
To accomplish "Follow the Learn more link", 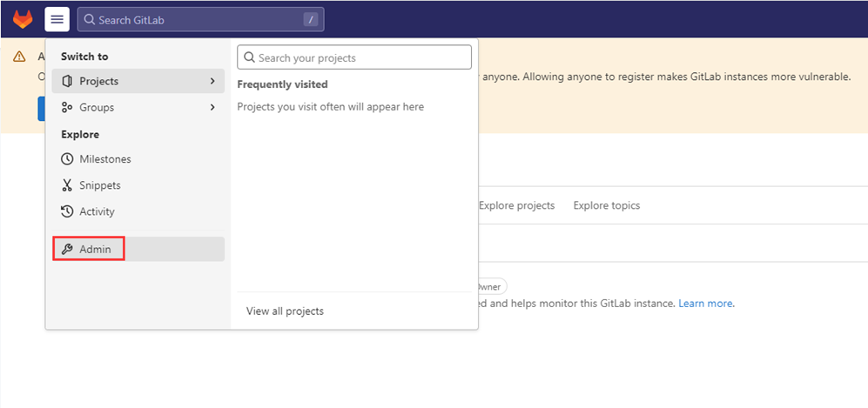I will [706, 304].
